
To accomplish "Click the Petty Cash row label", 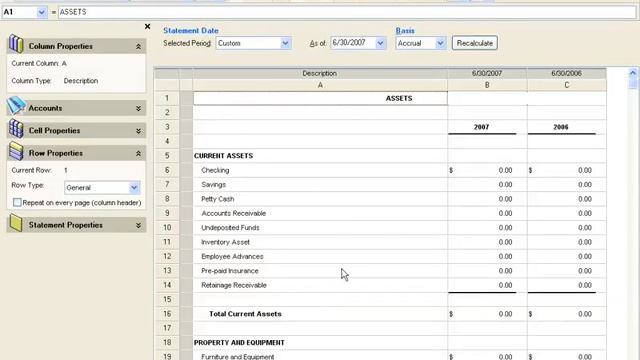I will click(x=218, y=199).
